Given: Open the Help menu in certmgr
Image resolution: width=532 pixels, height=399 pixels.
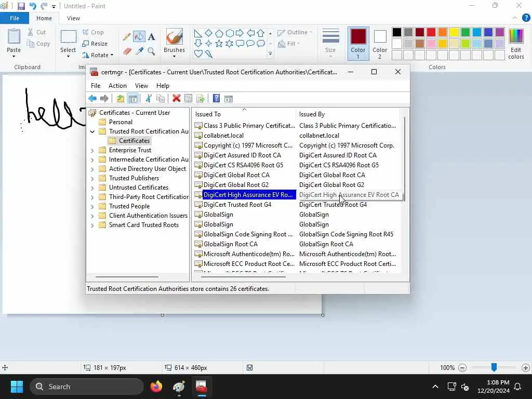Looking at the screenshot, I should [163, 86].
